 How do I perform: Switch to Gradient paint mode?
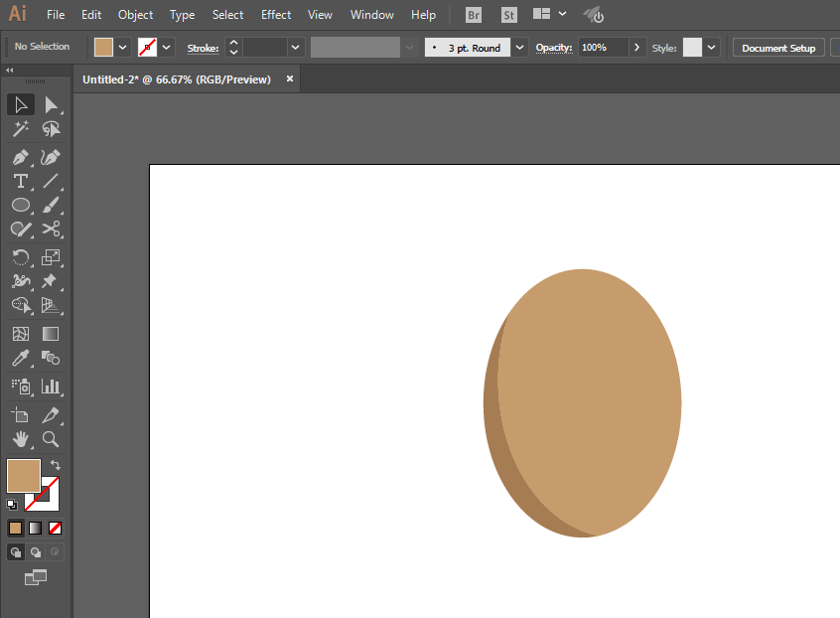click(x=35, y=528)
